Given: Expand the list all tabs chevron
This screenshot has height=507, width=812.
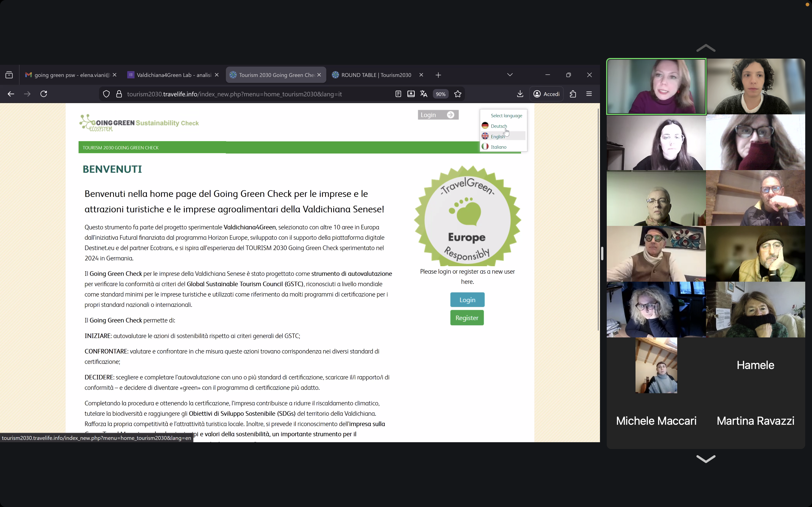Looking at the screenshot, I should click(510, 75).
